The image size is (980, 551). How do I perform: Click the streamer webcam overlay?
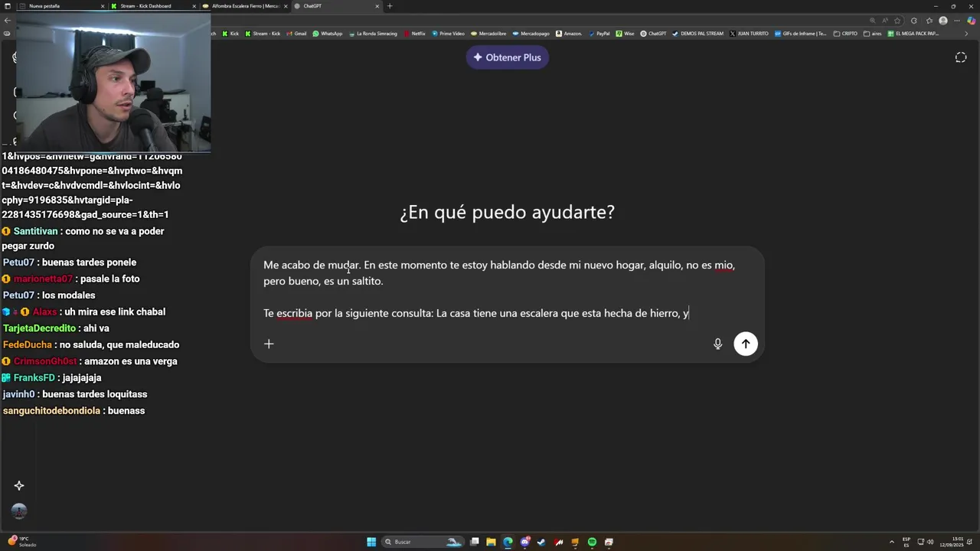click(113, 82)
